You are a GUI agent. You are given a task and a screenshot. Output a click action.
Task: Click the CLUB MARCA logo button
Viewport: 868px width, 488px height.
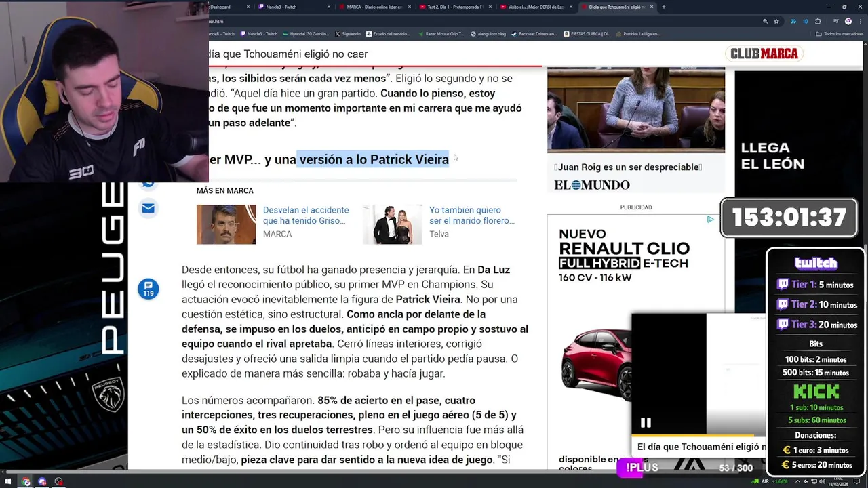tap(764, 54)
